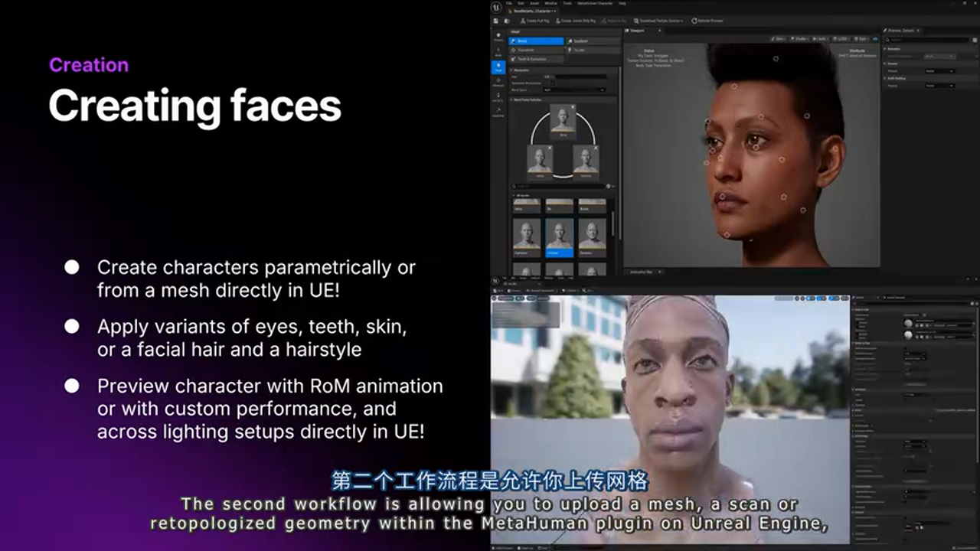Open the Blend Space dropdown

(x=574, y=90)
